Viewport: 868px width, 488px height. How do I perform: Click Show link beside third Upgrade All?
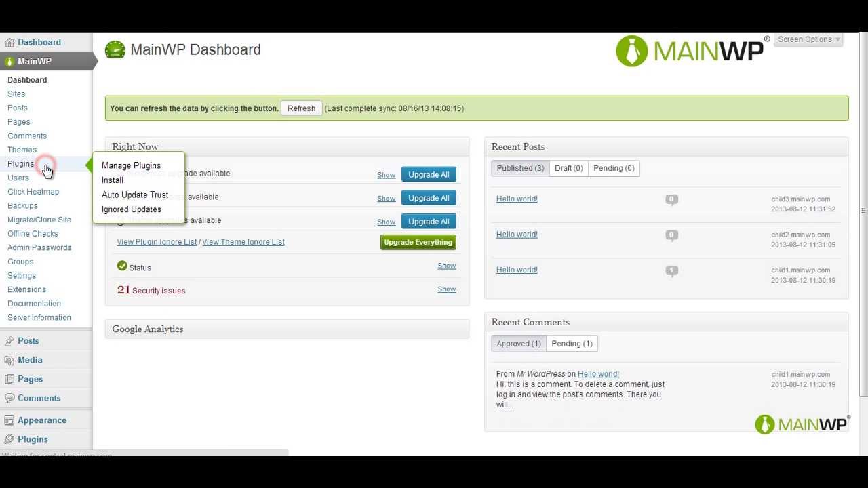(x=387, y=222)
